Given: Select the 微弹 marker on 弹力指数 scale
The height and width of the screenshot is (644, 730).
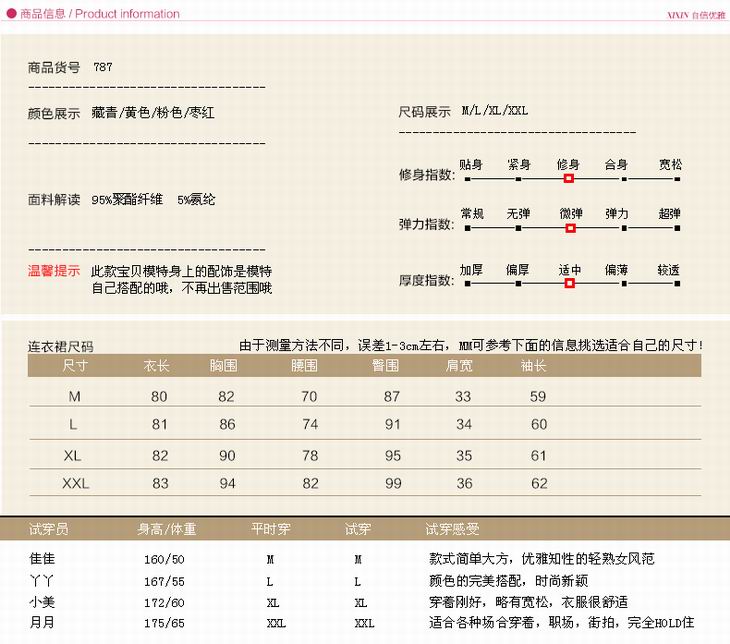Looking at the screenshot, I should coord(570,228).
